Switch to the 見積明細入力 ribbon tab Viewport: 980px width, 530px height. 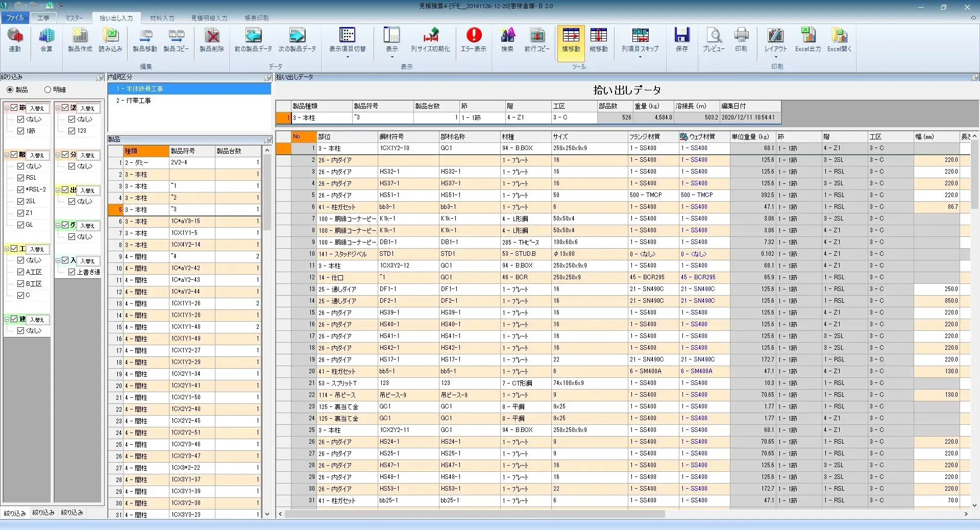point(209,18)
